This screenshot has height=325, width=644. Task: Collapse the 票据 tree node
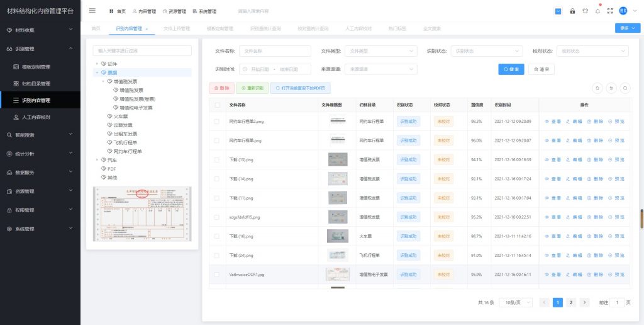click(x=97, y=72)
